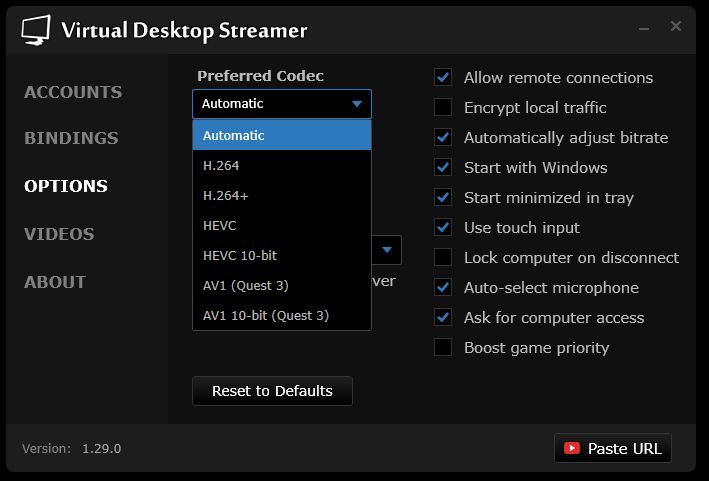Choose H.264 codec option

282,165
